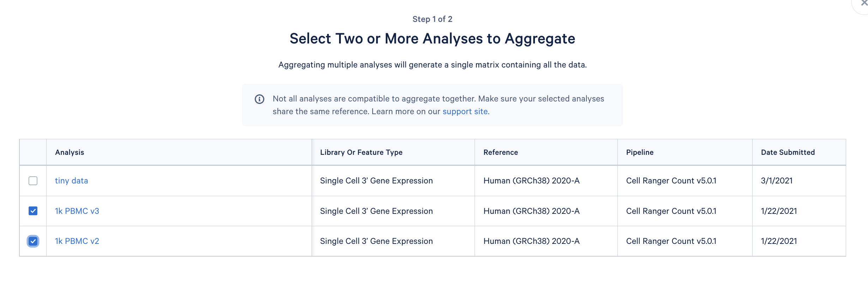Close the aggregate dialog with X
The image size is (868, 287).
(863, 3)
